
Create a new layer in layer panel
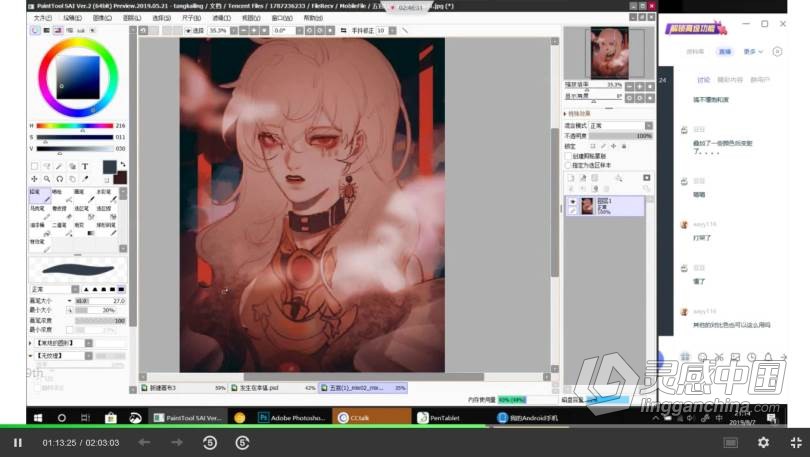(x=571, y=178)
